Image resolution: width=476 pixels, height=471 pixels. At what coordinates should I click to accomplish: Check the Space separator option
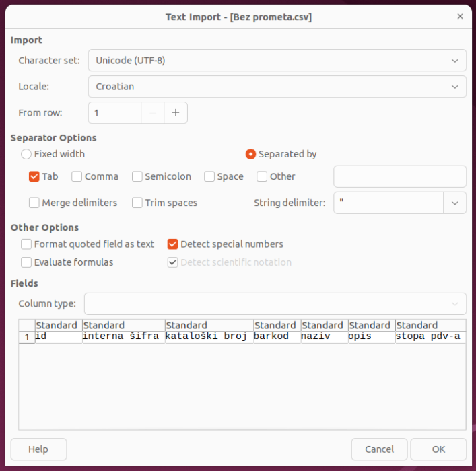209,176
